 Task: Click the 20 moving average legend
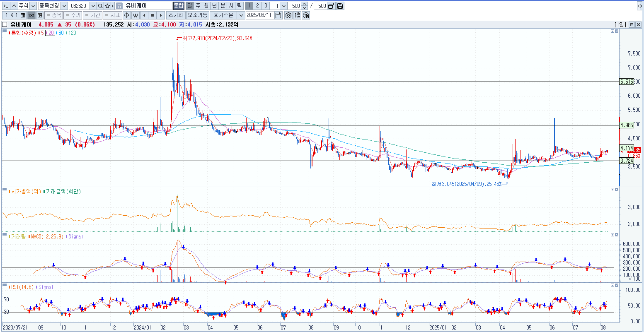[50, 33]
